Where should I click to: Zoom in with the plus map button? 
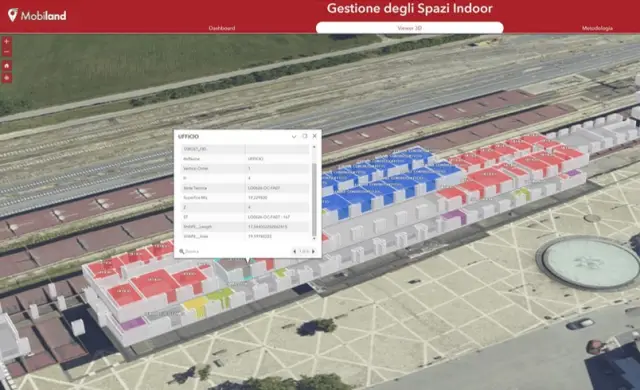(x=7, y=42)
